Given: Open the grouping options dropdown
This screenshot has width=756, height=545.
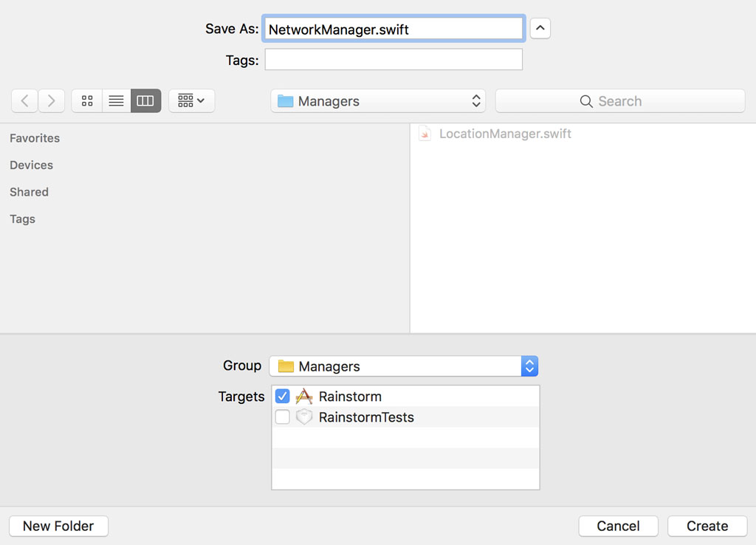Looking at the screenshot, I should tap(191, 100).
